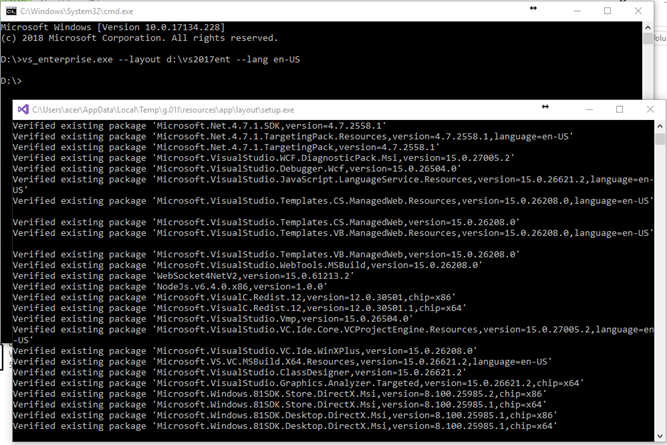Click scroll-up arrow in setup.exe window
667x445 pixels.
pyautogui.click(x=660, y=126)
